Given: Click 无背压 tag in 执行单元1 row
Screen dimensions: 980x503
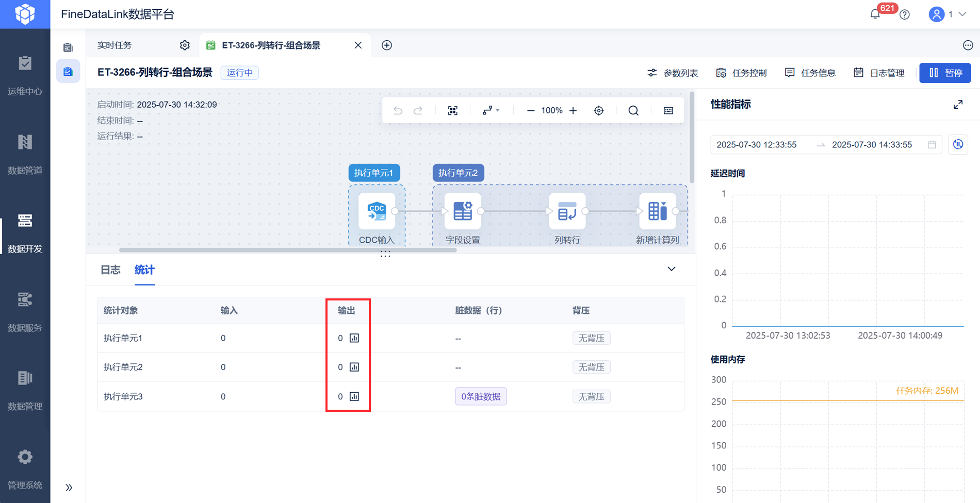Looking at the screenshot, I should 592,338.
